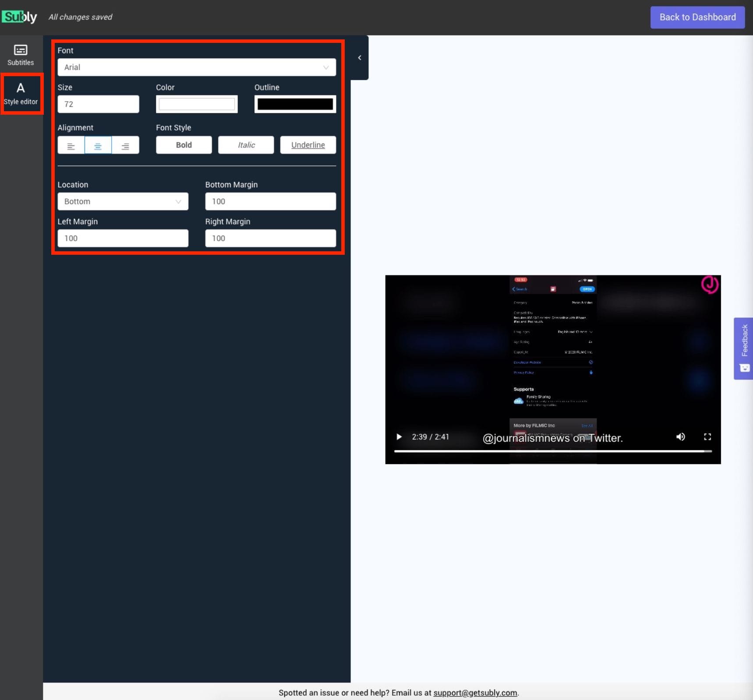753x700 pixels.
Task: Set alignment to right
Action: click(x=125, y=145)
